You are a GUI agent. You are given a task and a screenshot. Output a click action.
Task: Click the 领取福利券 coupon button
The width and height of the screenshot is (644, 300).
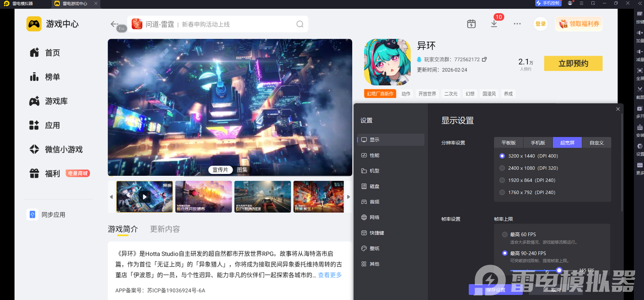pyautogui.click(x=579, y=24)
